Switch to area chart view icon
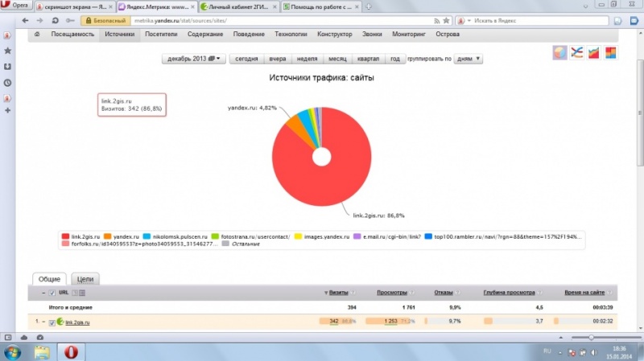This screenshot has width=644, height=361. pos(594,52)
